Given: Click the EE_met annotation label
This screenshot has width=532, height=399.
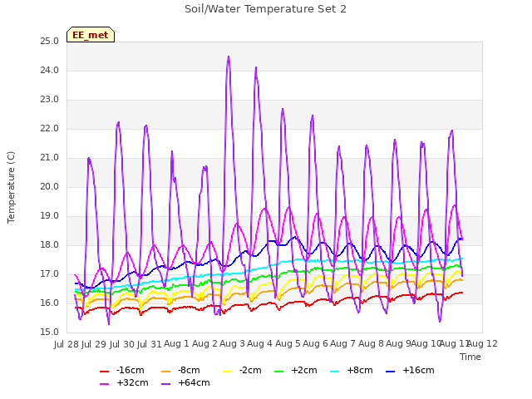Looking at the screenshot, I should coord(91,35).
